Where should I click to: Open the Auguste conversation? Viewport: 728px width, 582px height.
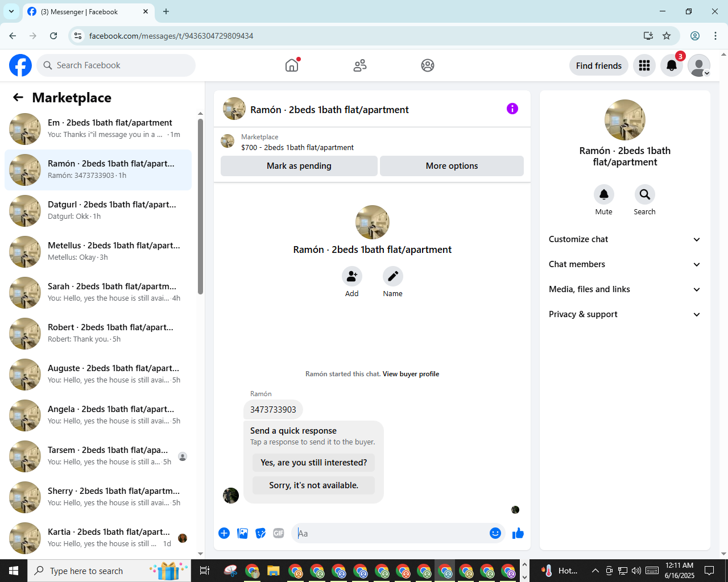click(98, 375)
